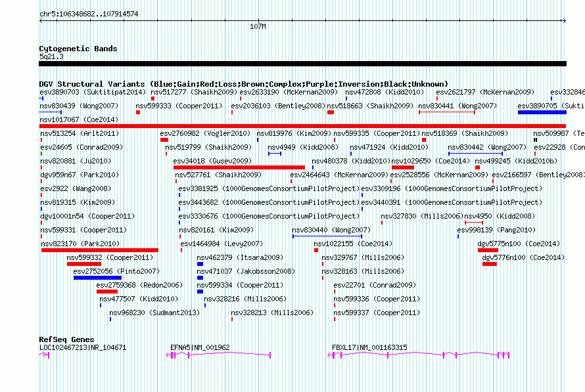Select variant nsv518369 (Shaikh2009)
This screenshot has width=585, height=392.
pos(465,133)
